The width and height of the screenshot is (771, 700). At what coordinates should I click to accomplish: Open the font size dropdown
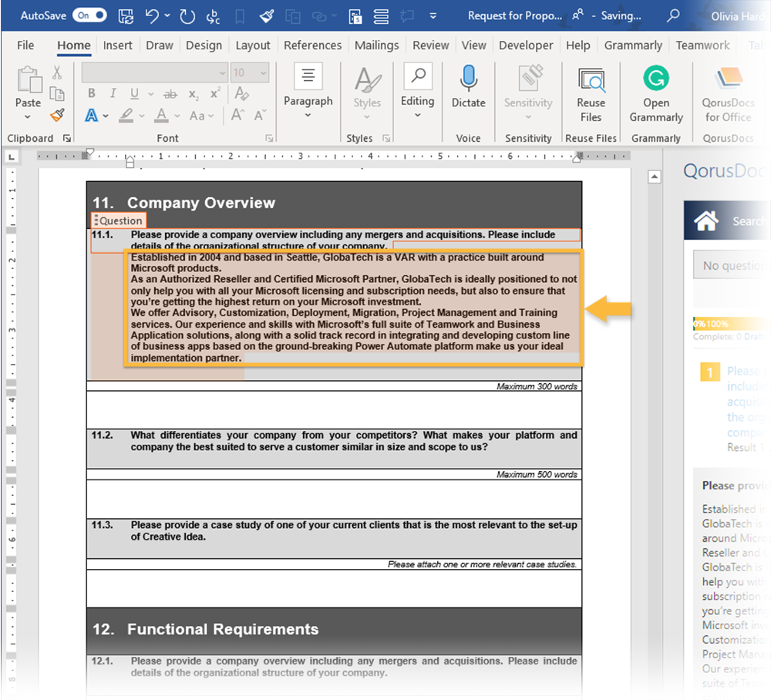(264, 73)
